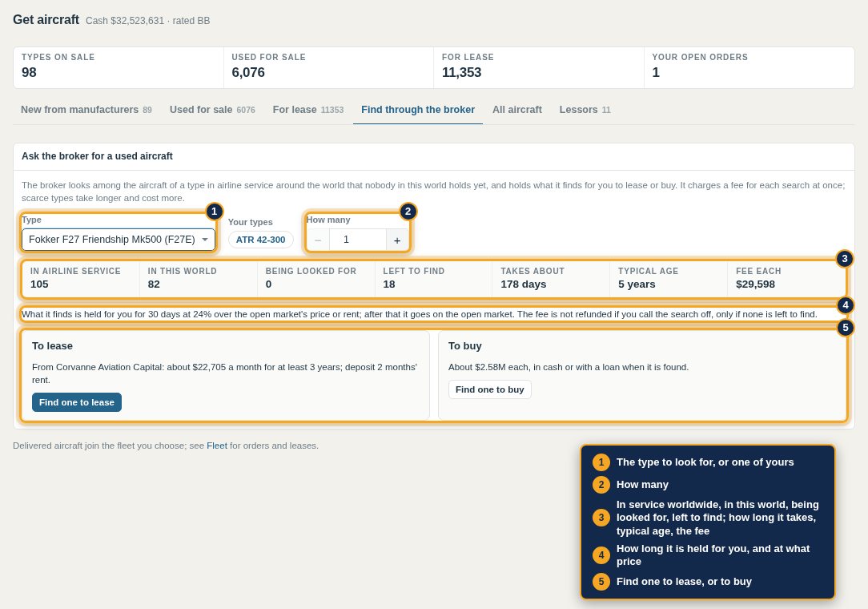This screenshot has width=868, height=609.
Task: Follow the Fleet link
Action: [217, 446]
